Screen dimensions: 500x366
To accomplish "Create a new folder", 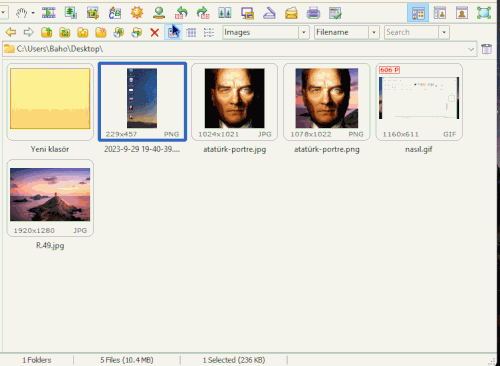I will [101, 32].
